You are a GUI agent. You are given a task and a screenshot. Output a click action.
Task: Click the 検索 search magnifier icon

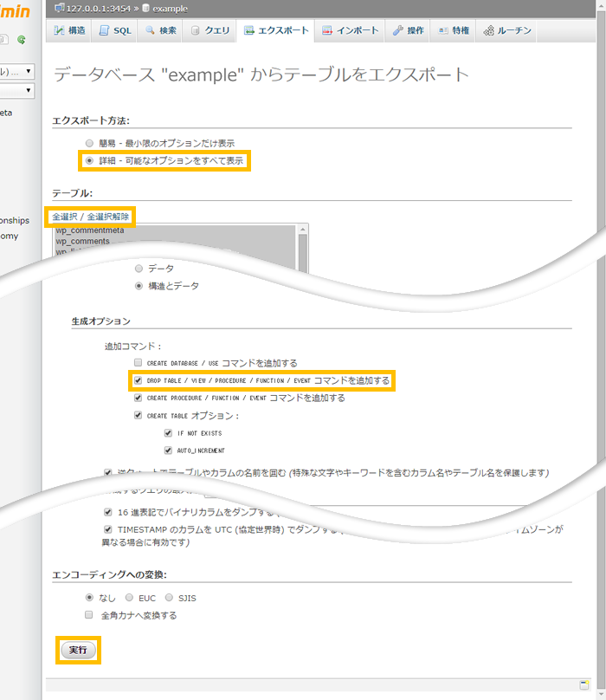[x=151, y=30]
